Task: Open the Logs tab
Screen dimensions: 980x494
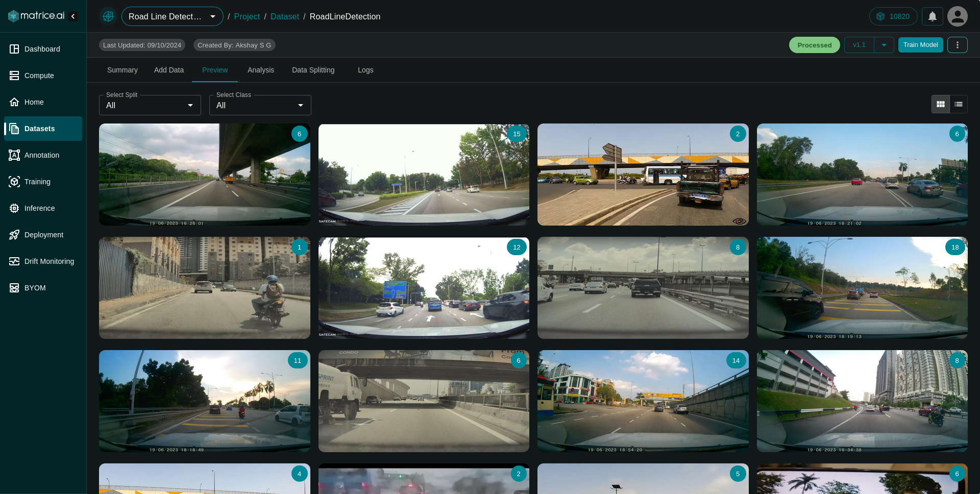Action: click(365, 70)
